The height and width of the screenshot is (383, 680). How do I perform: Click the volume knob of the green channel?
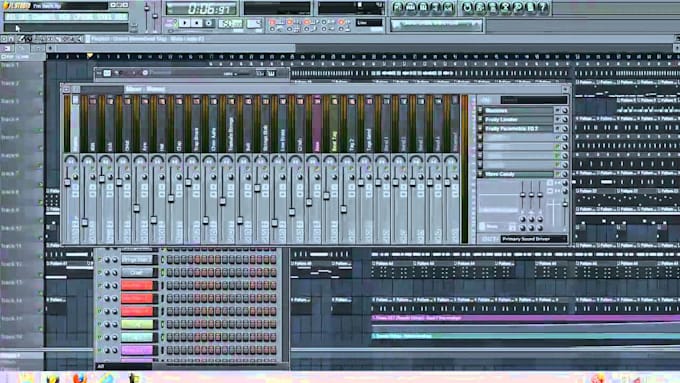tap(115, 324)
